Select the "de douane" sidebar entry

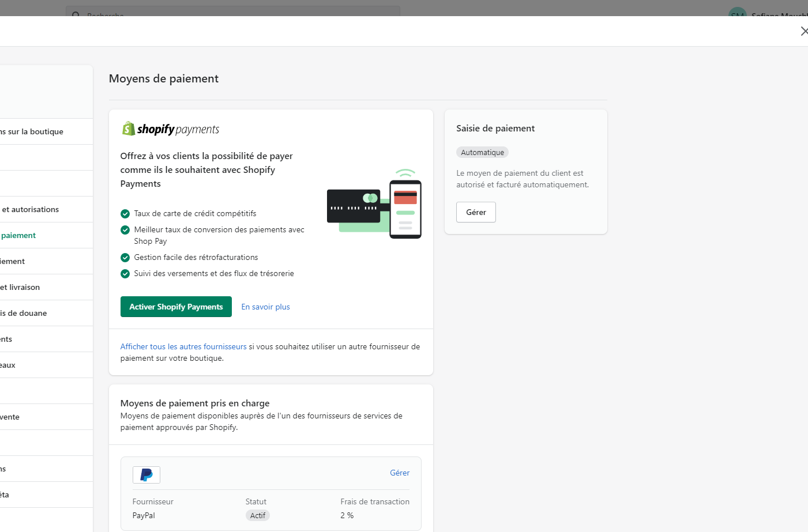pos(24,313)
